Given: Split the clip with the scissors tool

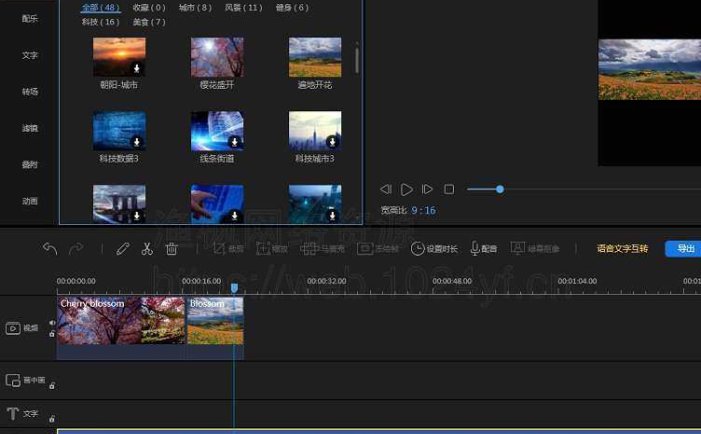Looking at the screenshot, I should tap(147, 249).
